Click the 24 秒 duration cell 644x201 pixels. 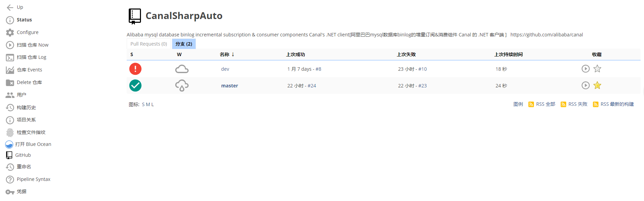[x=501, y=86]
